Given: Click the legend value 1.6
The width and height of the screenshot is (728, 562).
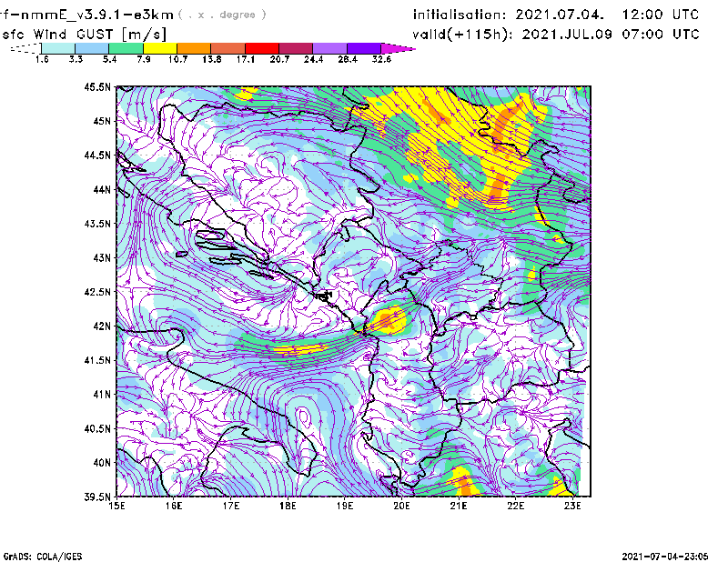Looking at the screenshot, I should tap(42, 59).
